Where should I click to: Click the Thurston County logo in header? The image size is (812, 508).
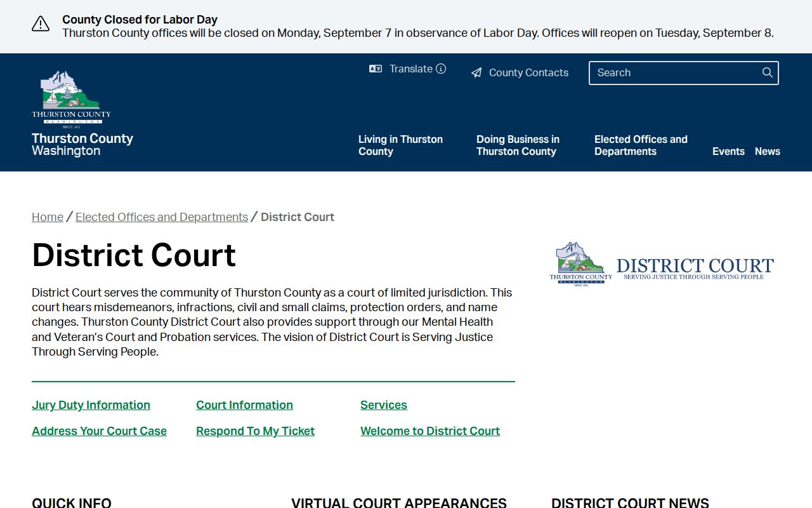pos(71,99)
